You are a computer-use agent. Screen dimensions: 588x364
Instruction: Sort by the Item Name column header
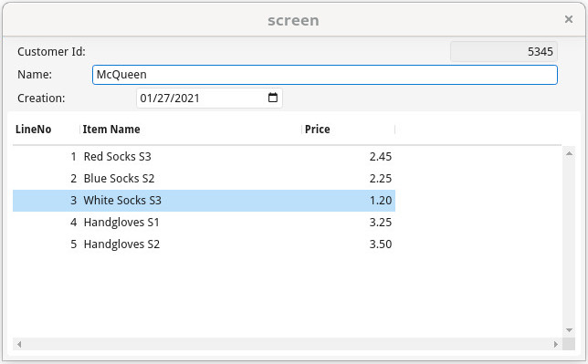pos(191,130)
